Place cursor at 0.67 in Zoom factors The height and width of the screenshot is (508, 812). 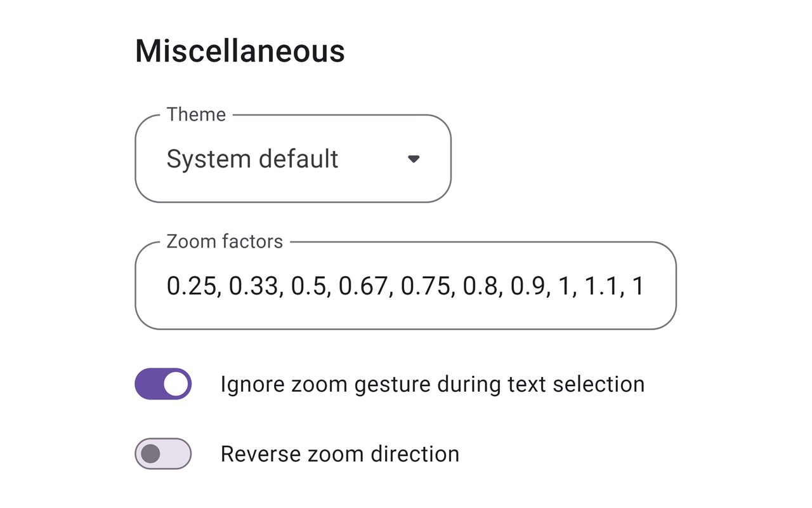[x=363, y=286]
